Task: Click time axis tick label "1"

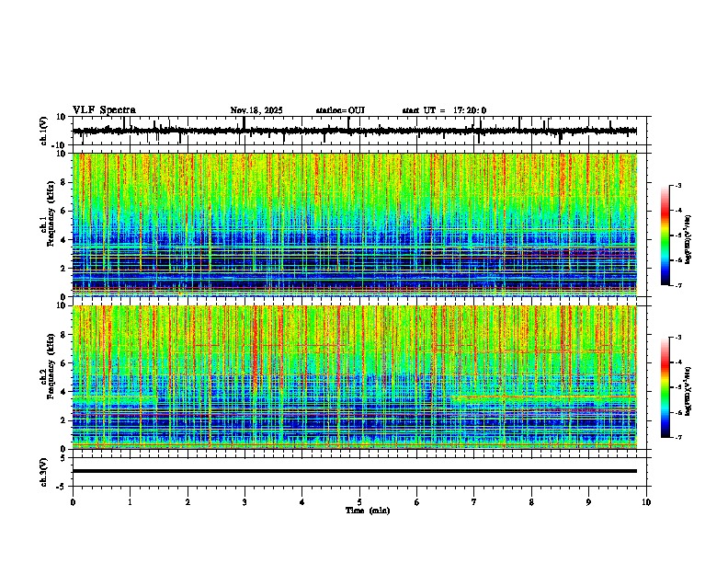Action: click(x=130, y=502)
